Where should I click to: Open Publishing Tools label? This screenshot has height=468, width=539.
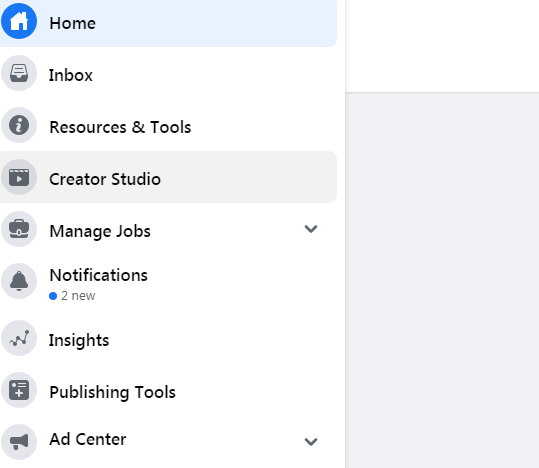pos(112,392)
